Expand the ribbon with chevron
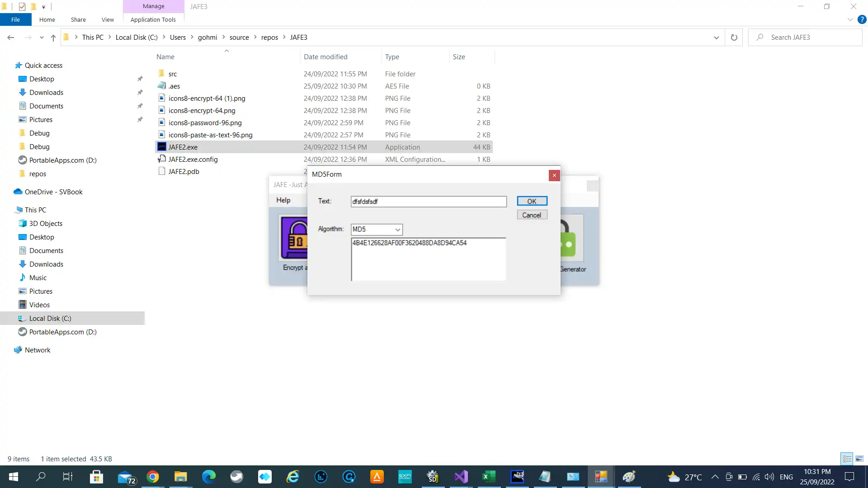This screenshot has width=868, height=488. pos(850,19)
